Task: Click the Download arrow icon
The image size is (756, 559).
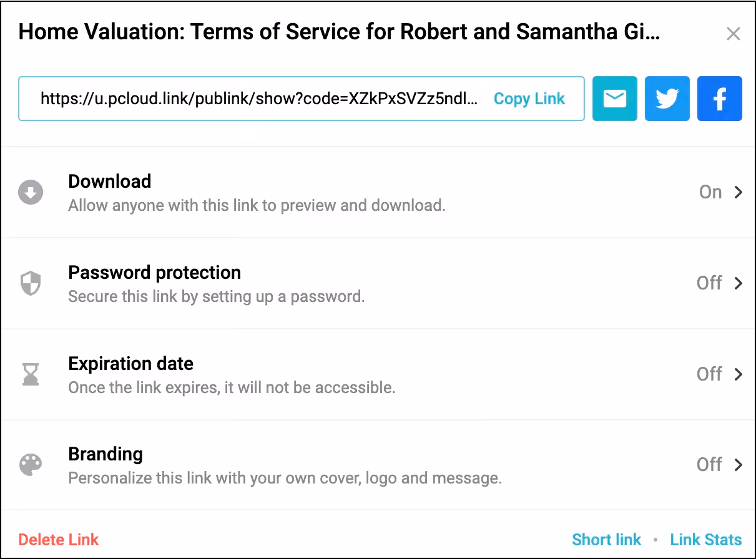Action: click(31, 192)
